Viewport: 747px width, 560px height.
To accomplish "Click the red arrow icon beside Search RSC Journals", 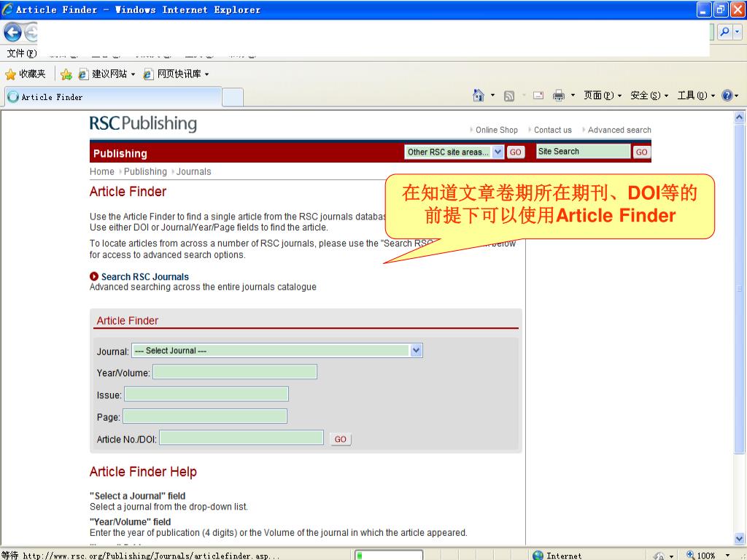I will (x=94, y=276).
